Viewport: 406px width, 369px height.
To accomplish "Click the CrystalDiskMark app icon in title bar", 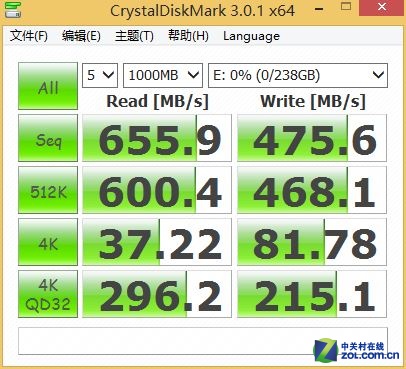I will pos(13,9).
